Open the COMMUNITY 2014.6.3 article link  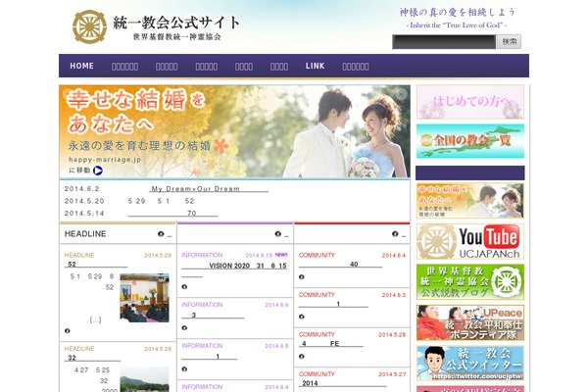[333, 304]
